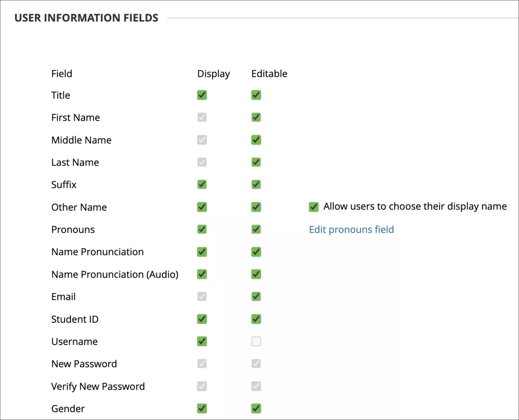Toggle the Editable checkbox for Title
The height and width of the screenshot is (420, 519).
(x=256, y=95)
